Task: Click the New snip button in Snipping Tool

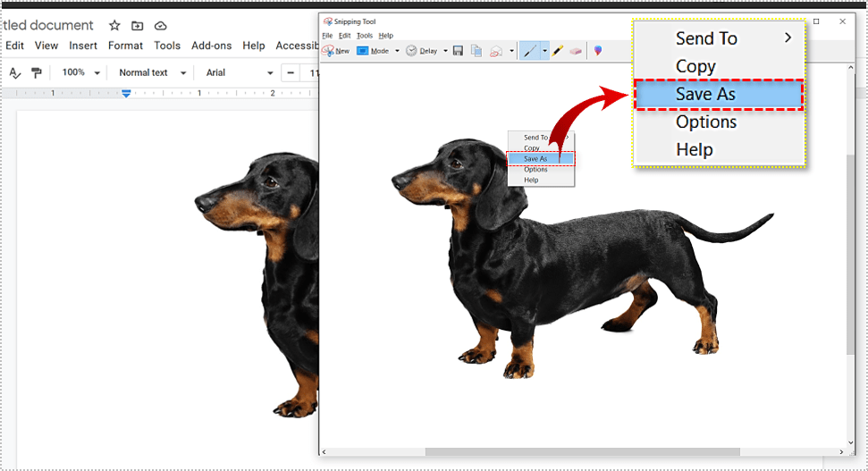Action: pyautogui.click(x=336, y=51)
